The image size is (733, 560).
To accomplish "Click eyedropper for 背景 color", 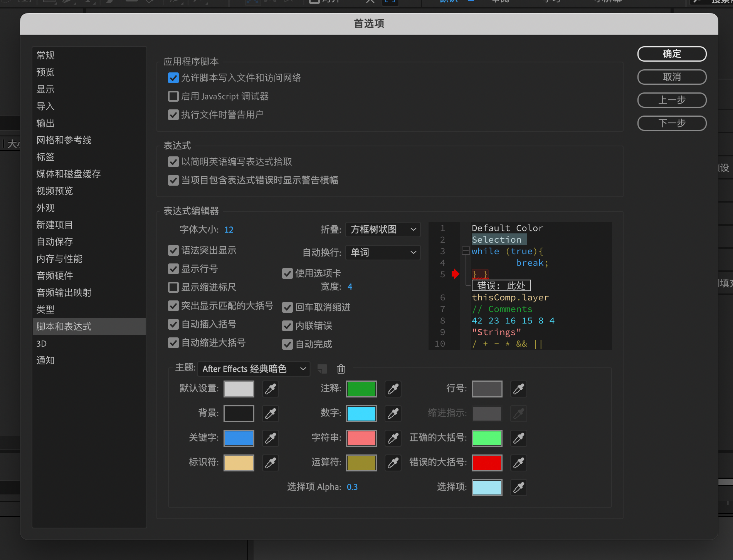I will pos(271,414).
